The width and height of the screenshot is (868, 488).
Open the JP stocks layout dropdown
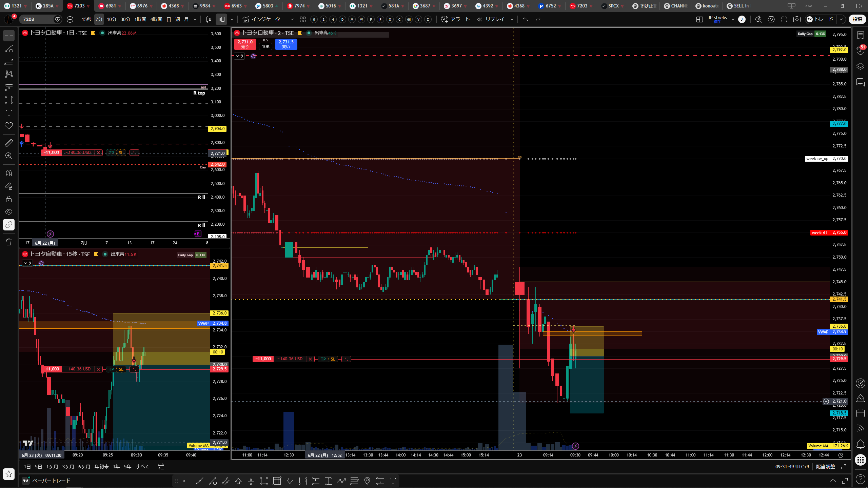[721, 19]
